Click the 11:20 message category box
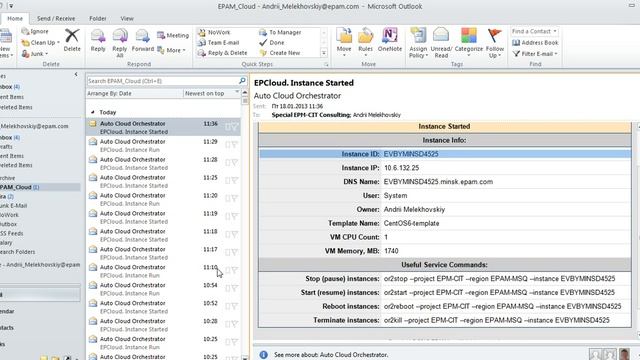The image size is (640, 360). click(228, 199)
